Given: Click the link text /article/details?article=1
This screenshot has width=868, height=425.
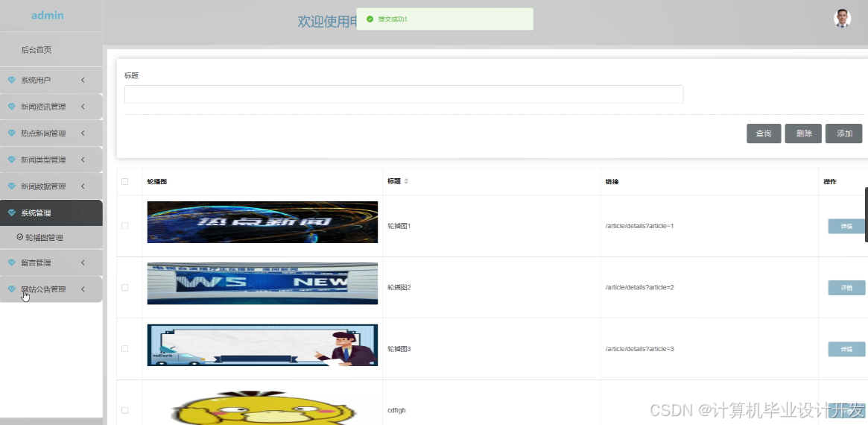Looking at the screenshot, I should [x=639, y=226].
